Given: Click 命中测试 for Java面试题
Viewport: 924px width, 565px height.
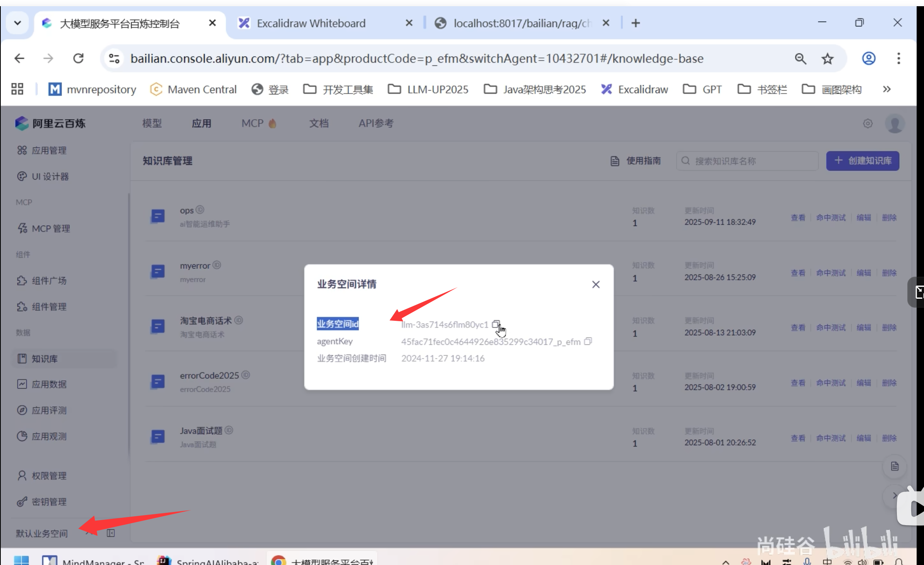Looking at the screenshot, I should (x=831, y=438).
